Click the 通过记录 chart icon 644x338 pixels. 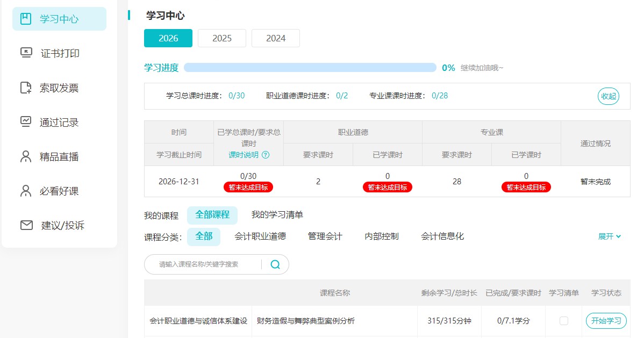pos(26,122)
